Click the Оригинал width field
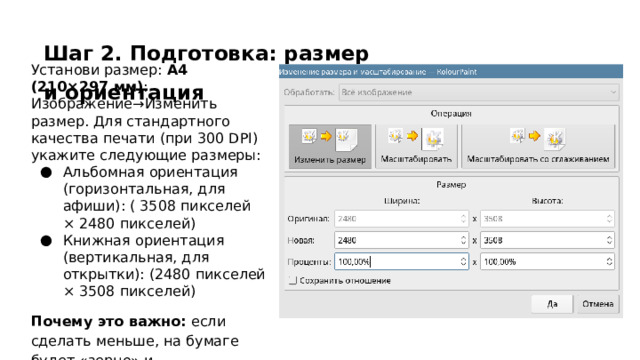Image resolution: width=640 pixels, height=360 pixels. point(401,219)
